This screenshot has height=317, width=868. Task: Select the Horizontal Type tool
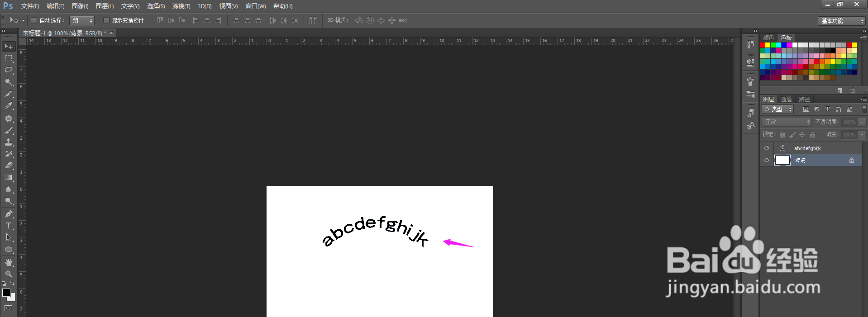(x=9, y=226)
